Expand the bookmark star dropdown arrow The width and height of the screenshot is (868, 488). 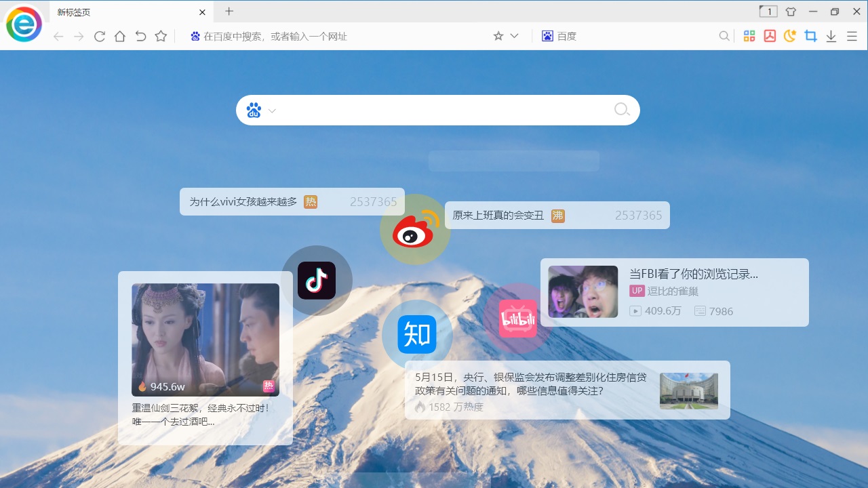tap(514, 36)
